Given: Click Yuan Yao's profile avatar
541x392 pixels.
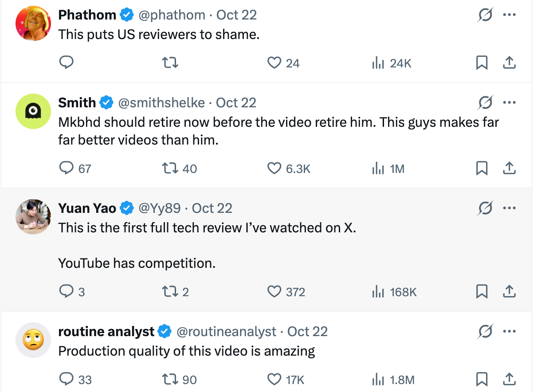Looking at the screenshot, I should pos(33,217).
